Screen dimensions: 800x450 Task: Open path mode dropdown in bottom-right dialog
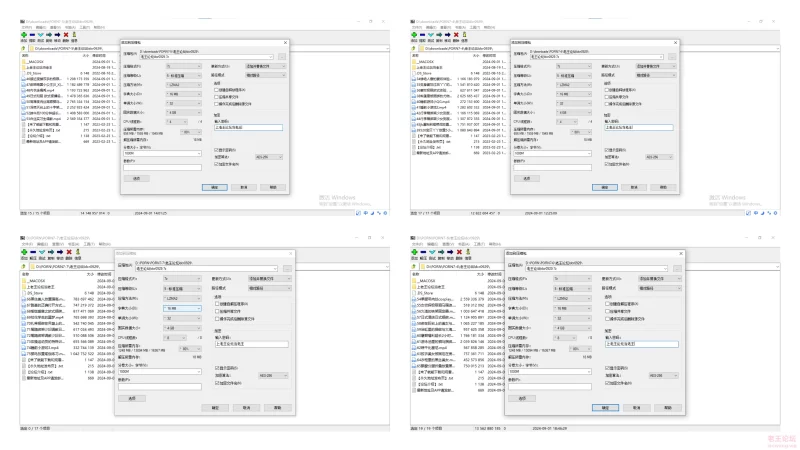click(660, 288)
